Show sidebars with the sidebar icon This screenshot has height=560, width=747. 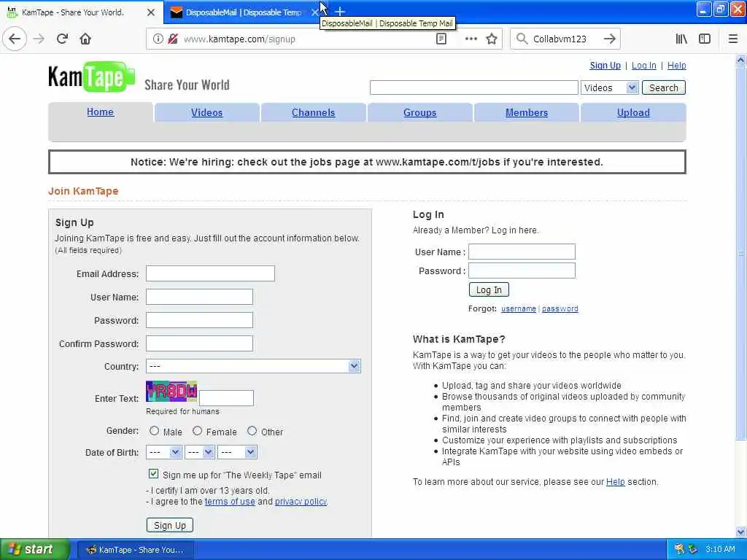pos(705,39)
